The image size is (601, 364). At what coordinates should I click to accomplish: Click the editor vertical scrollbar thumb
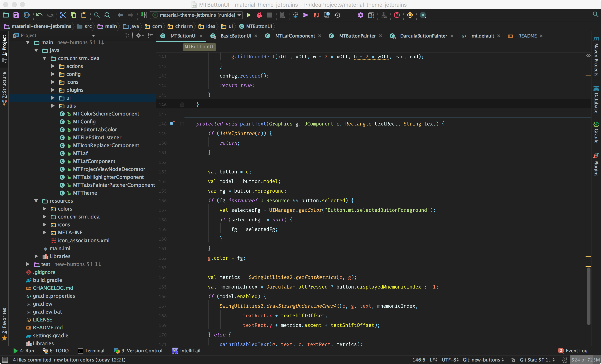coord(588,296)
